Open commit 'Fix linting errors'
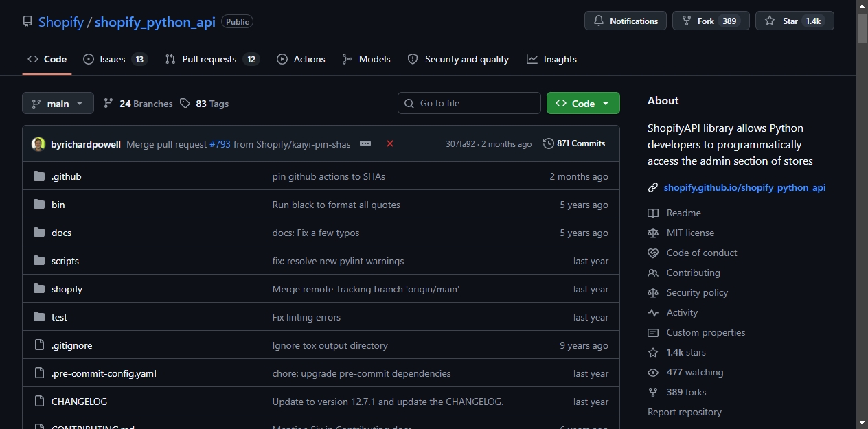Image resolution: width=868 pixels, height=429 pixels. click(x=306, y=317)
